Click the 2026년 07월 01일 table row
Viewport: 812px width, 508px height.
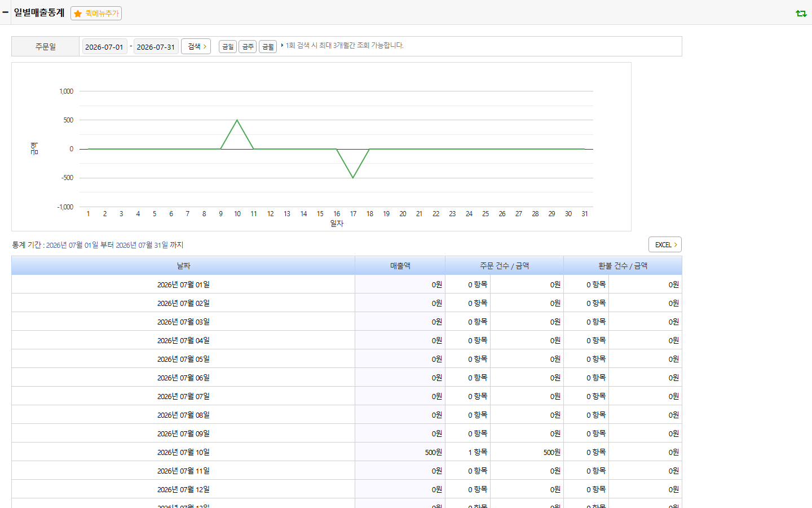[347, 284]
